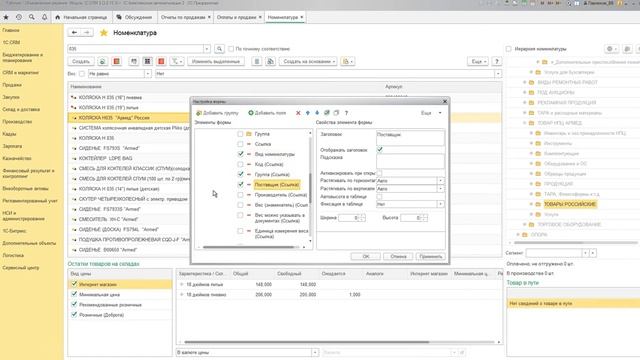
Task: Delete selected form element with red X
Action: pos(298,113)
